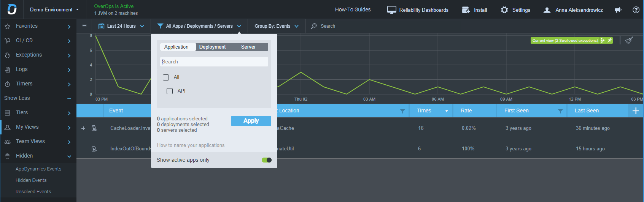Expand the Team Views chevron

coord(69,142)
